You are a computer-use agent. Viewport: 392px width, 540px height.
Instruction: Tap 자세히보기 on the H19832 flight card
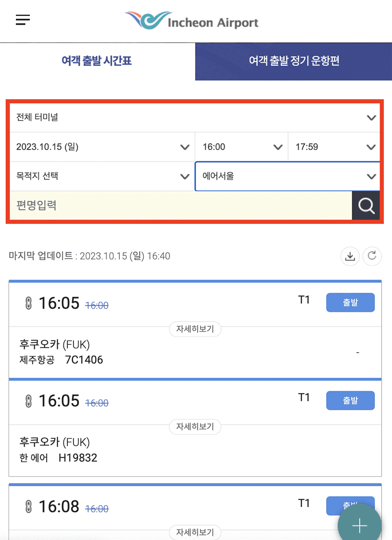(195, 427)
